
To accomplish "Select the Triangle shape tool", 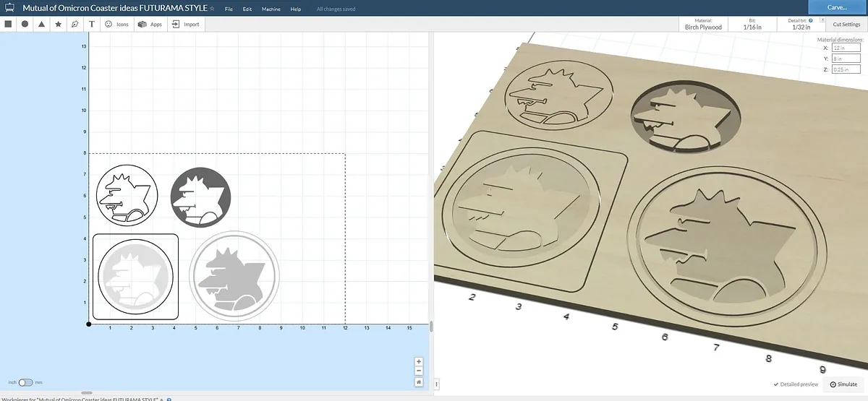I will 41,24.
